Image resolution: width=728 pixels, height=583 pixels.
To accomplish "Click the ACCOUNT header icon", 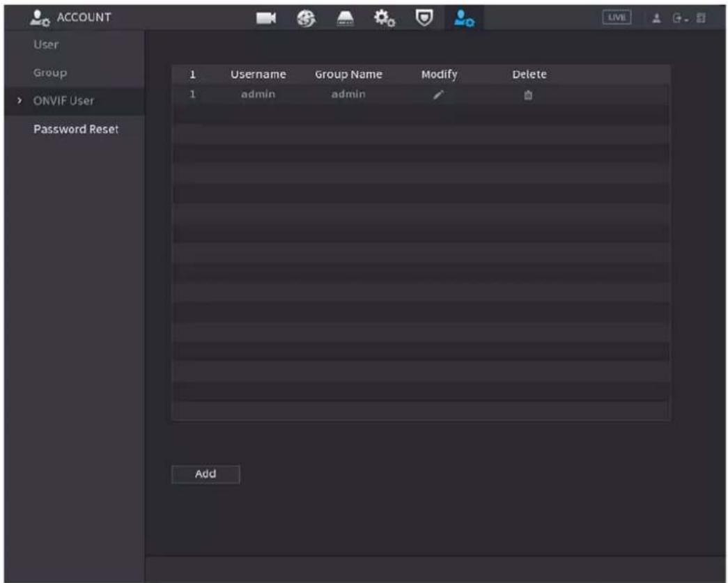I will (x=40, y=18).
